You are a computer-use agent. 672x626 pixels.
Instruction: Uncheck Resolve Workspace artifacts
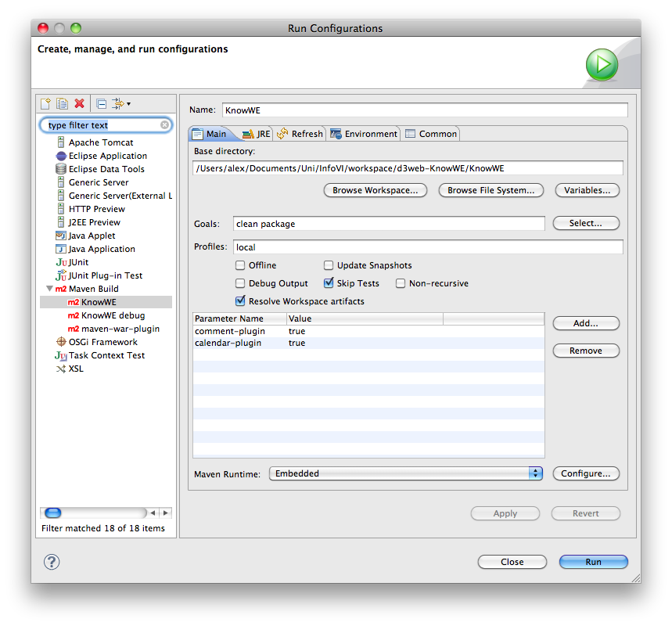[x=240, y=300]
